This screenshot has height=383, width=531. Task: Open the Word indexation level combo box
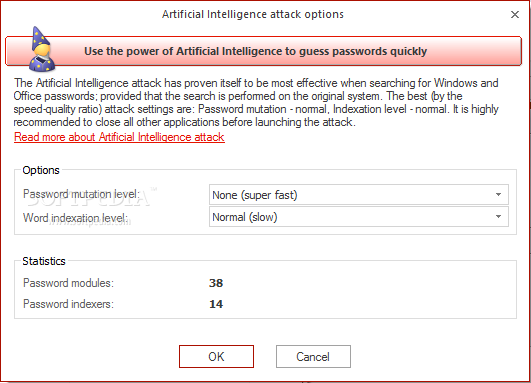tap(359, 217)
